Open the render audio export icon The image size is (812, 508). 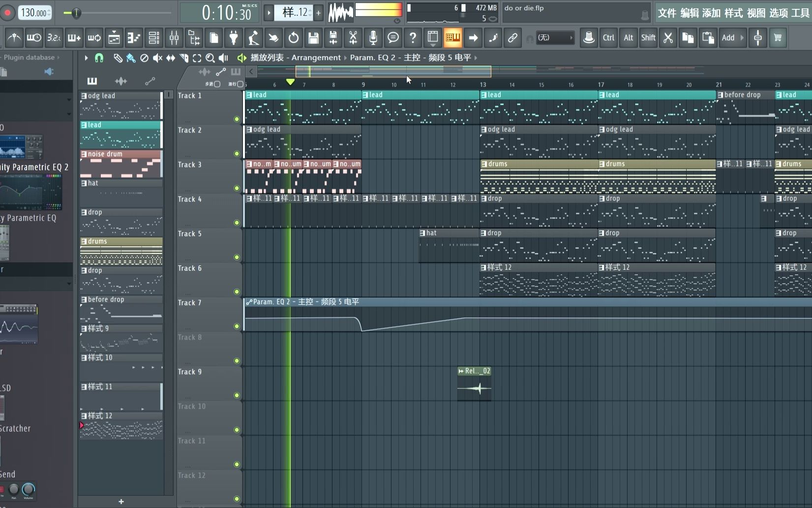coord(333,37)
